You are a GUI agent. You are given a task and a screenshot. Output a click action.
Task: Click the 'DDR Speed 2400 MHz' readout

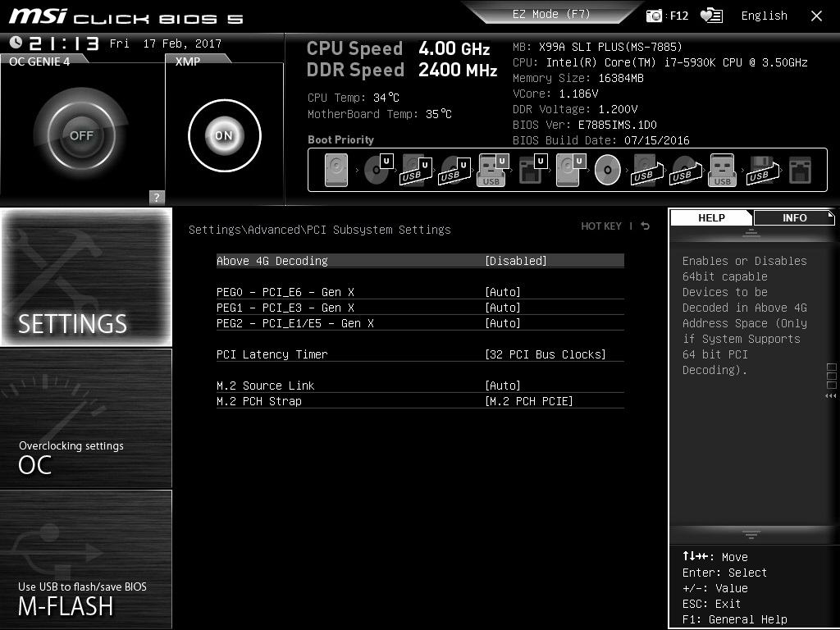(402, 70)
